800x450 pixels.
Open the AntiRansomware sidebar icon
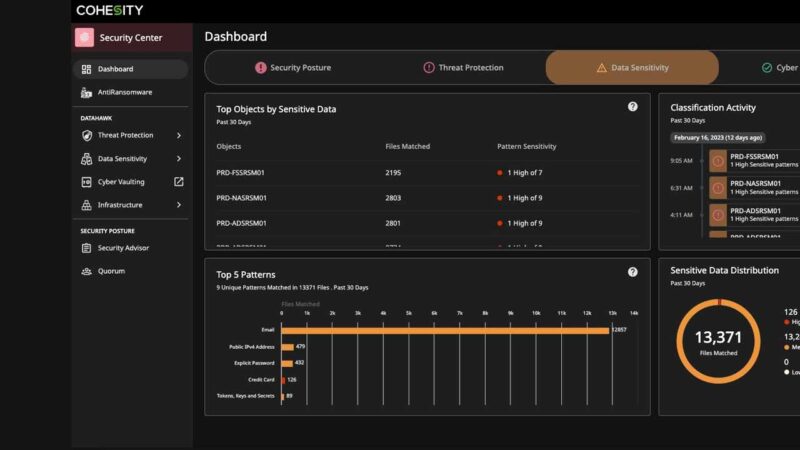87,92
